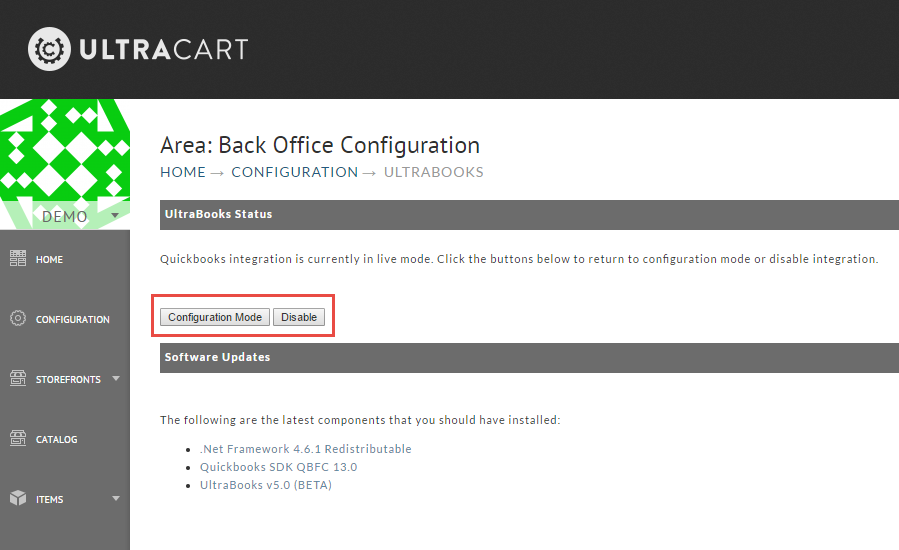Click the Configuration Mode button

point(214,317)
